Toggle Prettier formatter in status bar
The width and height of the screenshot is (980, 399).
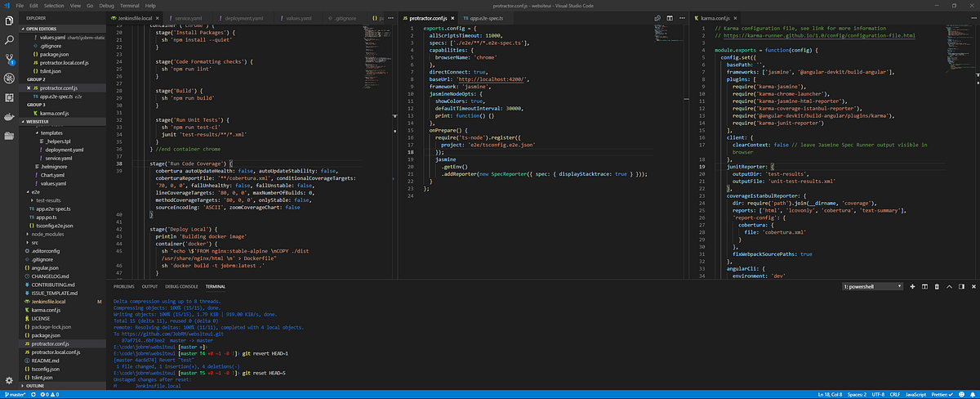pyautogui.click(x=943, y=394)
